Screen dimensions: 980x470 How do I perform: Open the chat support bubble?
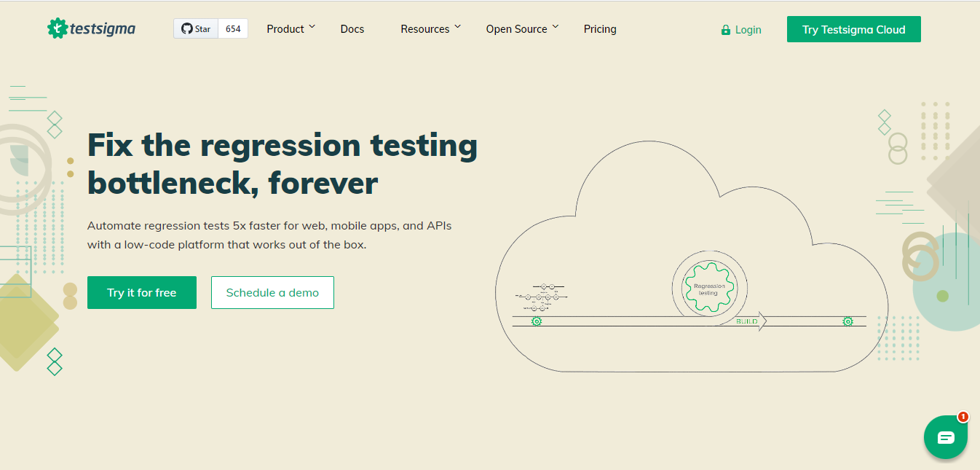945,436
